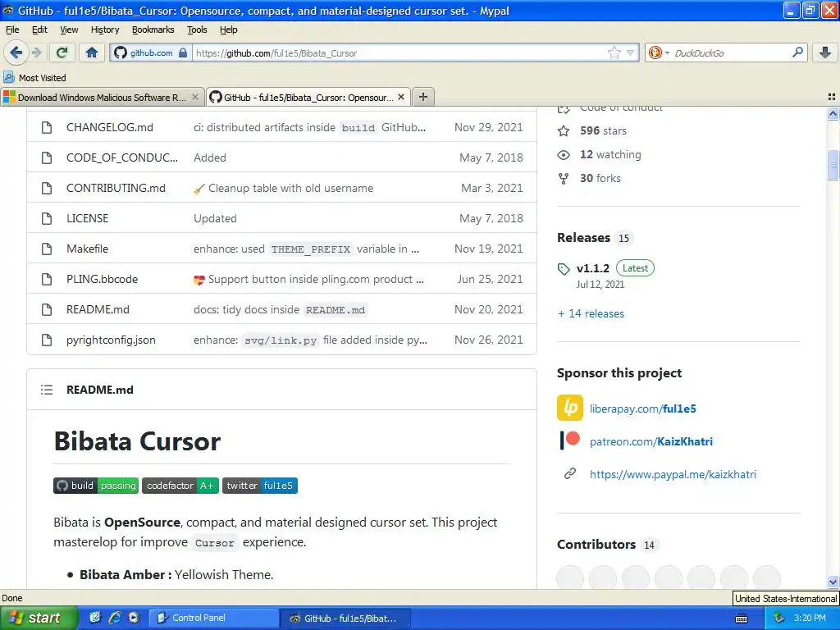Click the list all tabs button
Viewport: 840px width, 630px height.
(x=832, y=97)
